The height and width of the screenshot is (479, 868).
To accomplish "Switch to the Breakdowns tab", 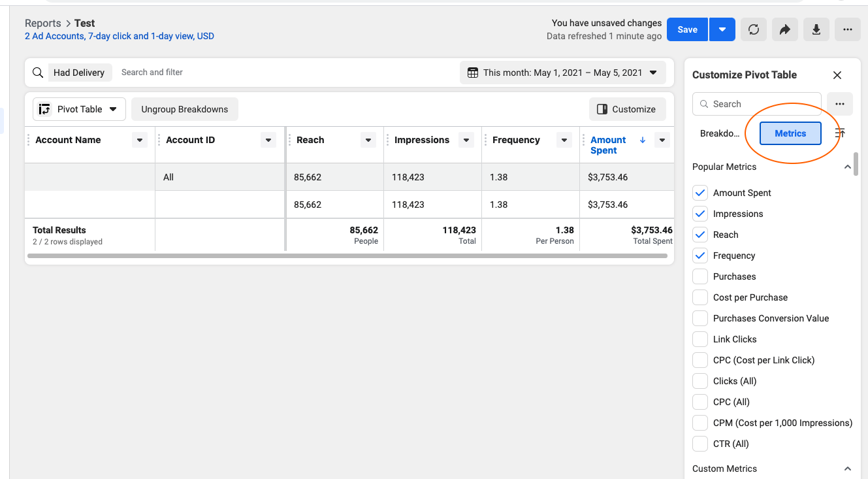I will (x=720, y=133).
